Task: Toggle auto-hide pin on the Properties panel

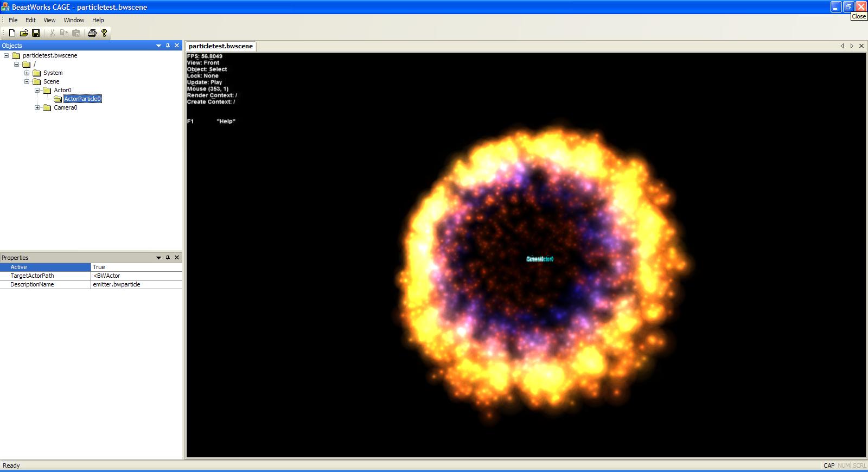Action: [x=168, y=258]
